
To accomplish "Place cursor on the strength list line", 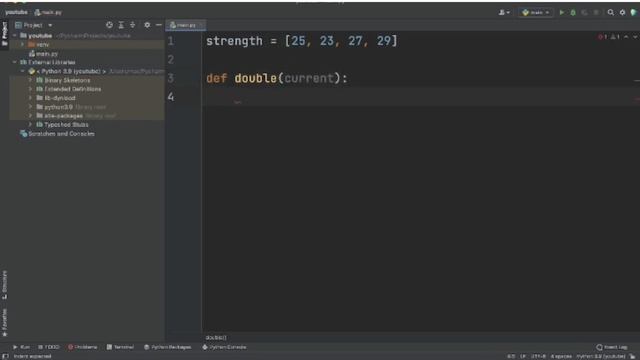I will 301,41.
